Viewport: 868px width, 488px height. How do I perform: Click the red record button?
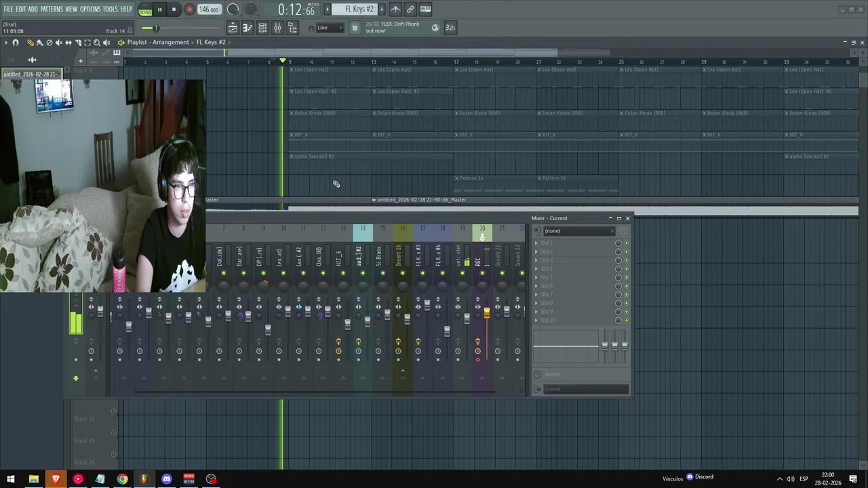click(189, 9)
